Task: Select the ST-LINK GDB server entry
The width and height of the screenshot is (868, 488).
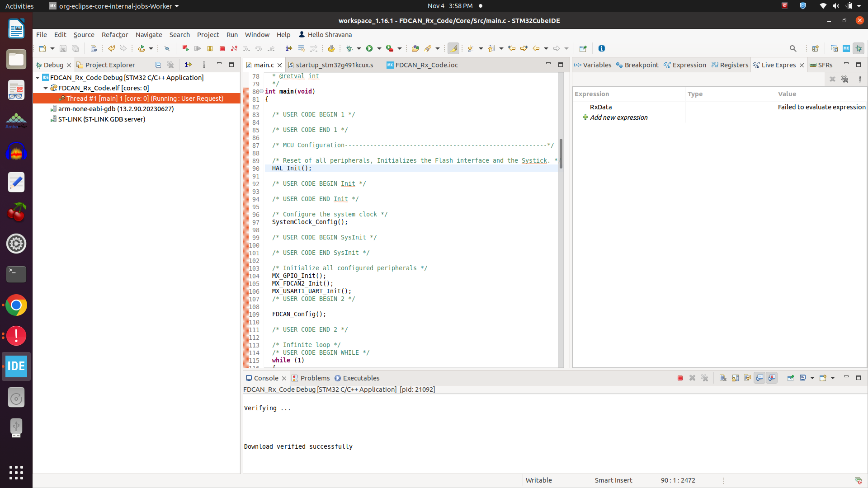Action: pos(101,119)
